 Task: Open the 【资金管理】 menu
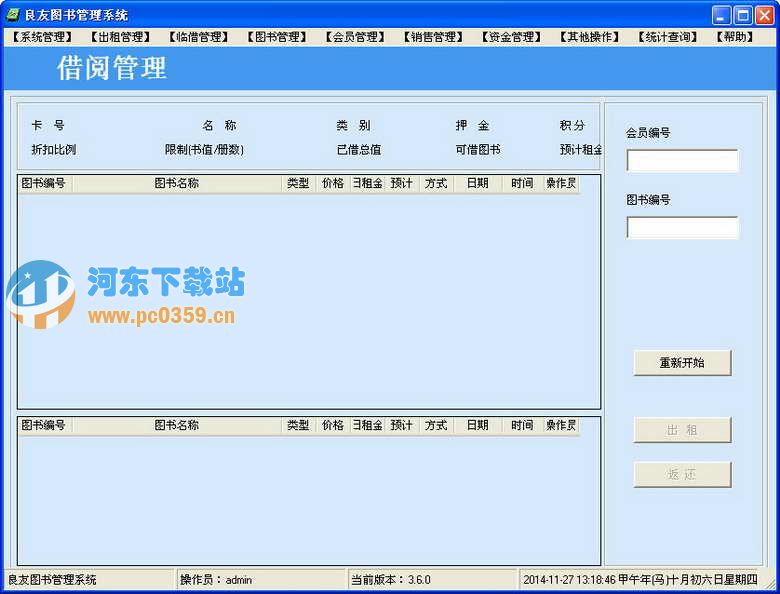pos(511,37)
